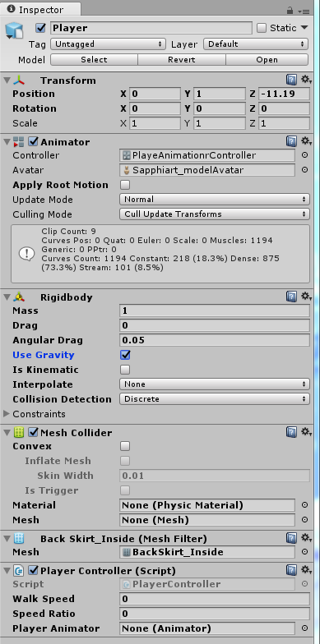Screen dimensions: 320x644
Task: Collapse the Transform component
Action: (7, 80)
